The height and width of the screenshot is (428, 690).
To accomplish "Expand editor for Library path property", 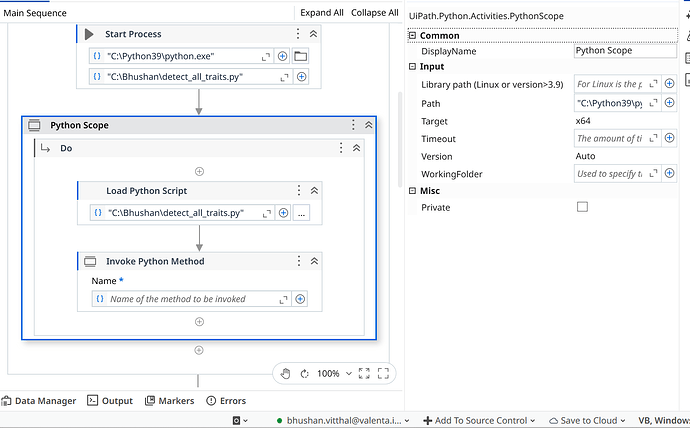I will tap(653, 84).
